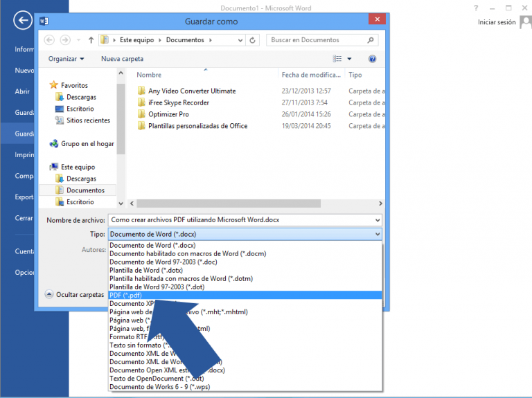Click the change view icon button
This screenshot has height=398, width=532.
tap(337, 59)
